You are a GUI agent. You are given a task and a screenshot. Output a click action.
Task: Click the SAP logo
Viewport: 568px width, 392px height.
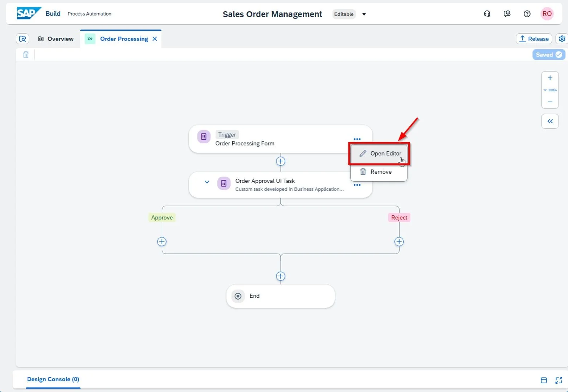(x=29, y=13)
